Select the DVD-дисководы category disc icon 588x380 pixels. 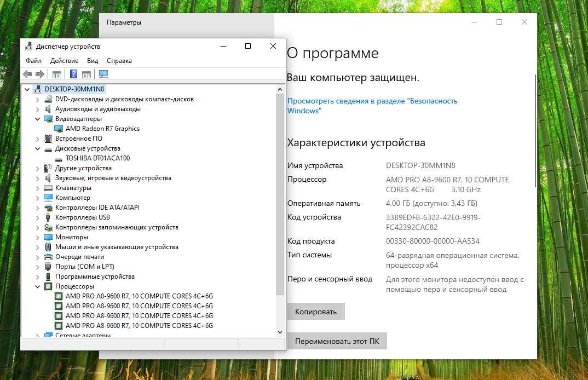click(48, 99)
